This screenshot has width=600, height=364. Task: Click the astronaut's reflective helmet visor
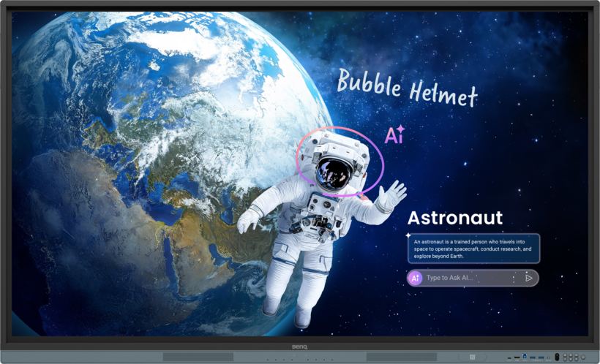click(x=334, y=175)
